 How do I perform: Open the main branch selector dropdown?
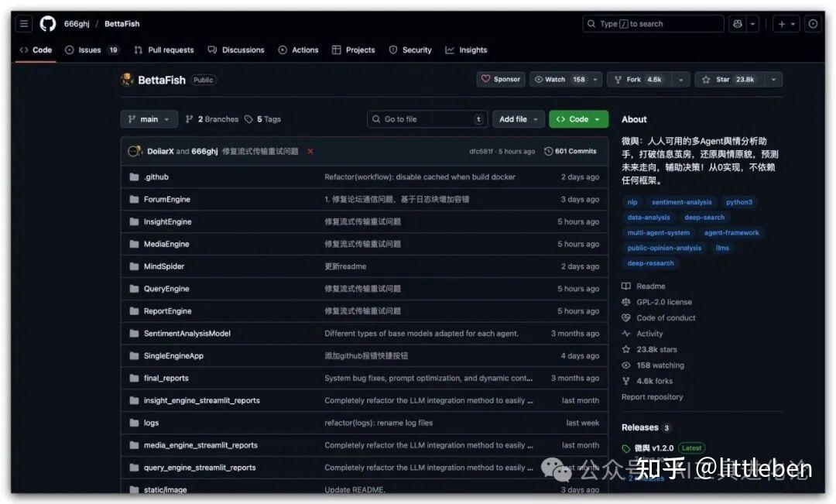point(149,118)
